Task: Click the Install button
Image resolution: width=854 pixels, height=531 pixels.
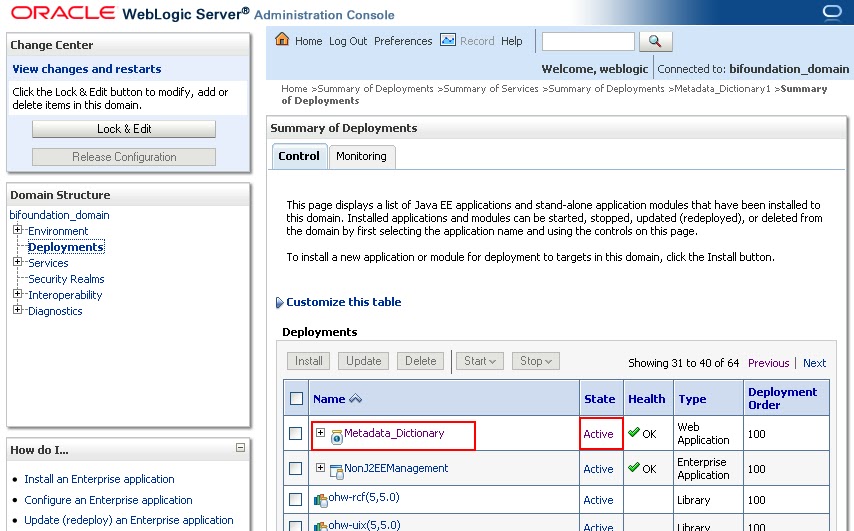Action: pyautogui.click(x=308, y=361)
